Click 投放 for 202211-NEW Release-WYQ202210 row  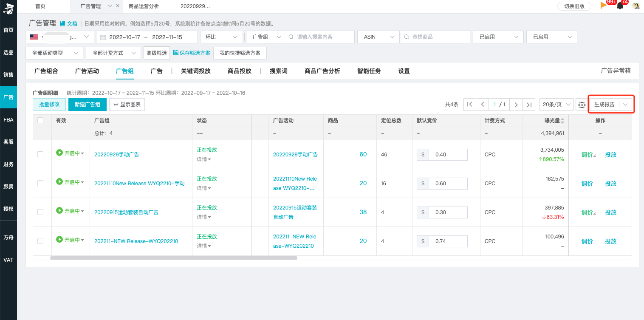coord(611,241)
